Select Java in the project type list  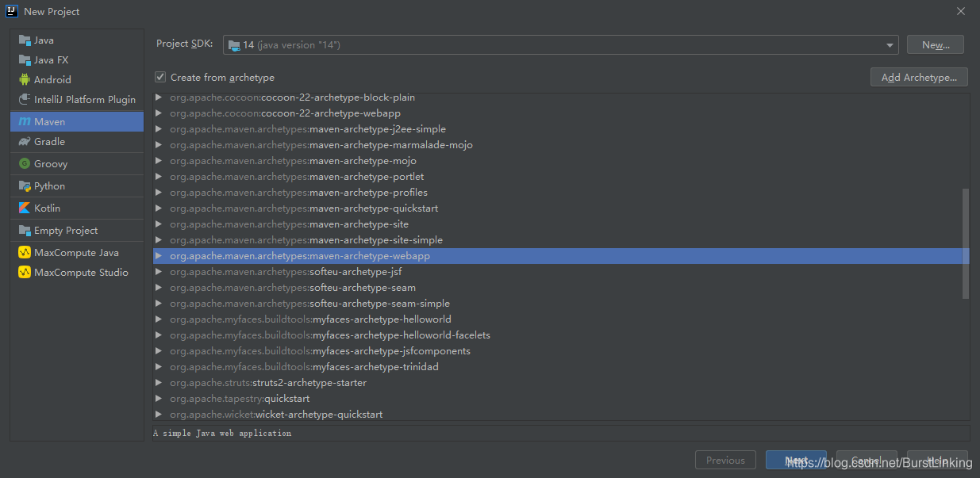point(77,40)
